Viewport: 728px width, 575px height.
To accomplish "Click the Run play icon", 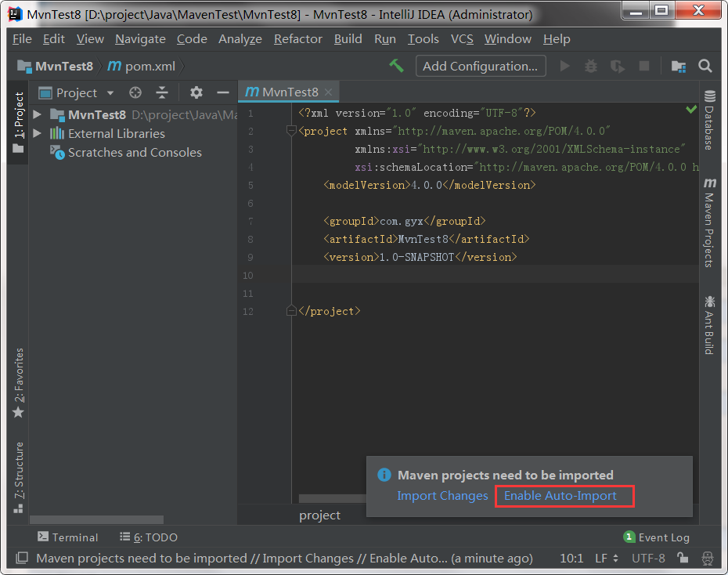I will coord(564,66).
